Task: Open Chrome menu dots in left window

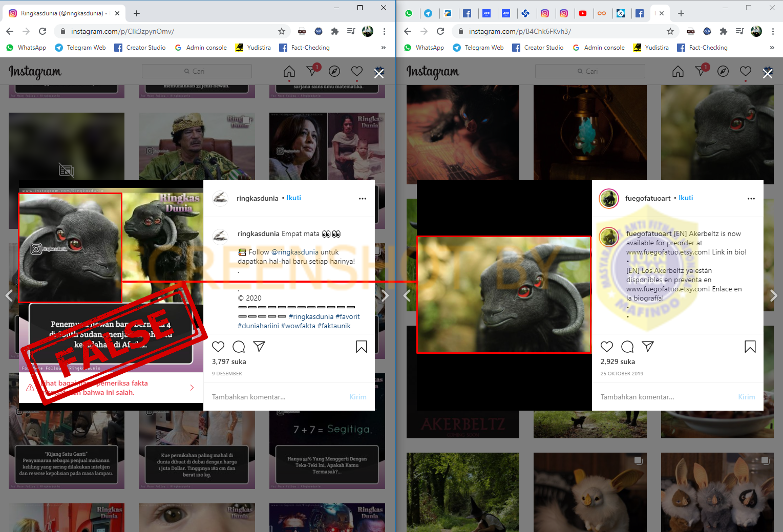Action: [x=384, y=31]
